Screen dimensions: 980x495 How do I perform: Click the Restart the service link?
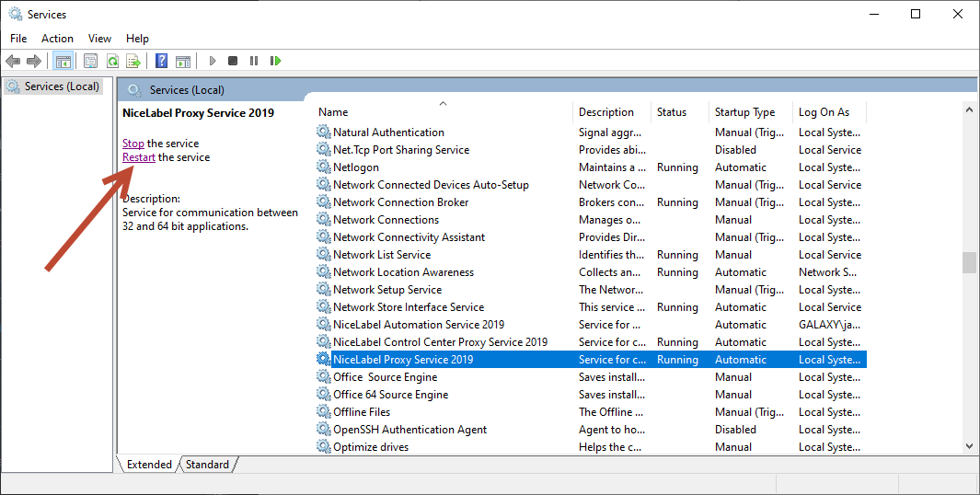pyautogui.click(x=139, y=157)
